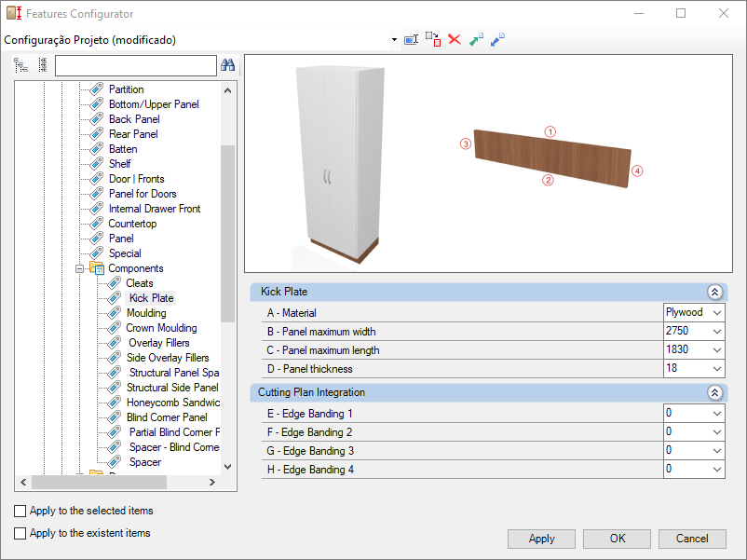This screenshot has width=747, height=560.
Task: Click the OK button
Action: click(x=617, y=539)
